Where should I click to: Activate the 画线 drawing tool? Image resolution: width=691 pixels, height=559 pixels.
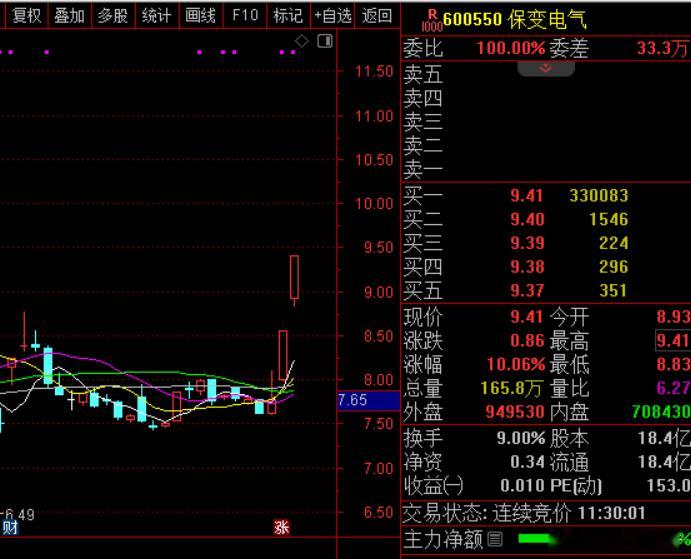coord(201,16)
